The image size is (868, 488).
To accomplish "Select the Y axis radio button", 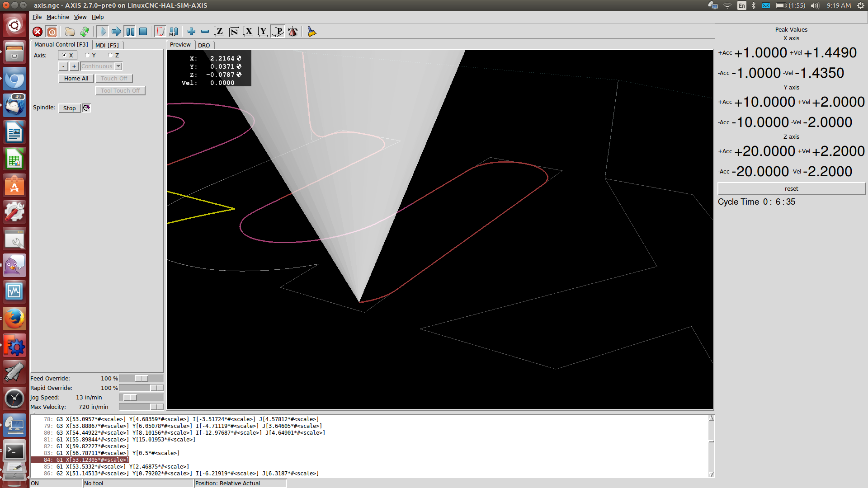I will [x=90, y=55].
